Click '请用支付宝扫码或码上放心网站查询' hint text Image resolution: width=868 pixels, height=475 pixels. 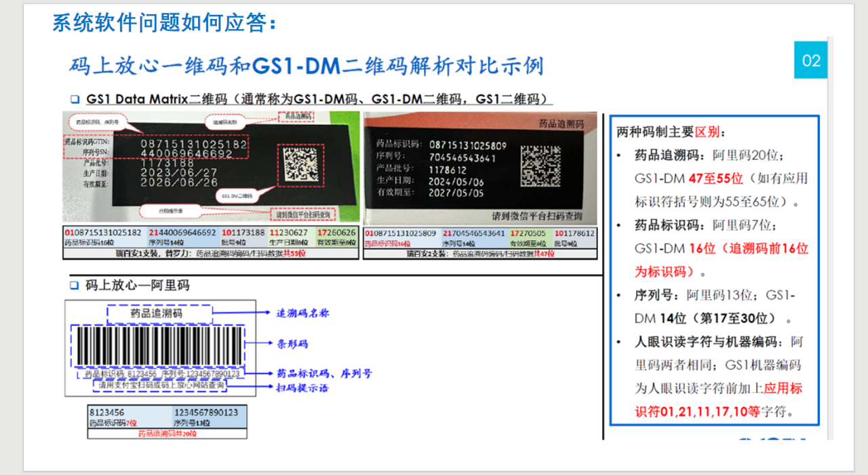(x=159, y=385)
